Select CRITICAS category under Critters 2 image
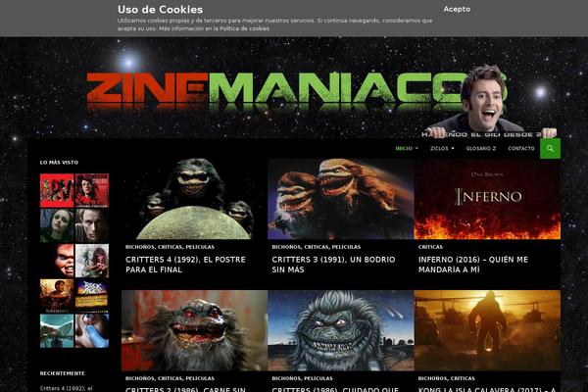 tap(170, 378)
